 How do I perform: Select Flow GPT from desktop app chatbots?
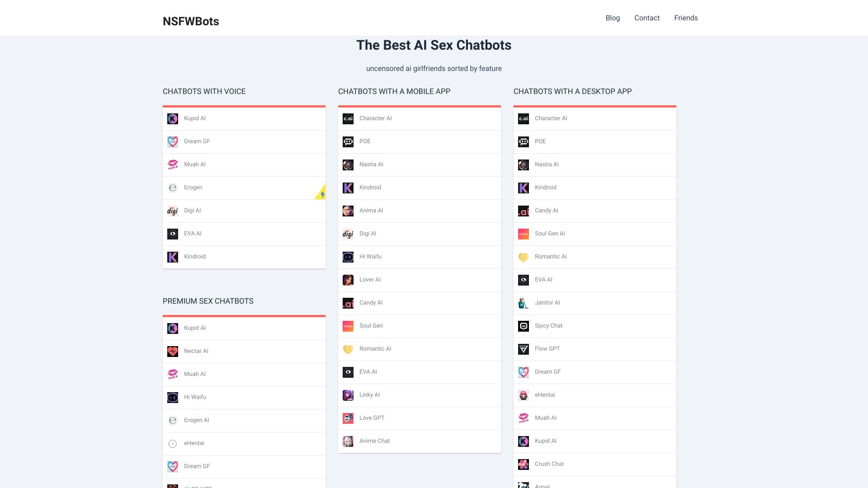point(594,348)
